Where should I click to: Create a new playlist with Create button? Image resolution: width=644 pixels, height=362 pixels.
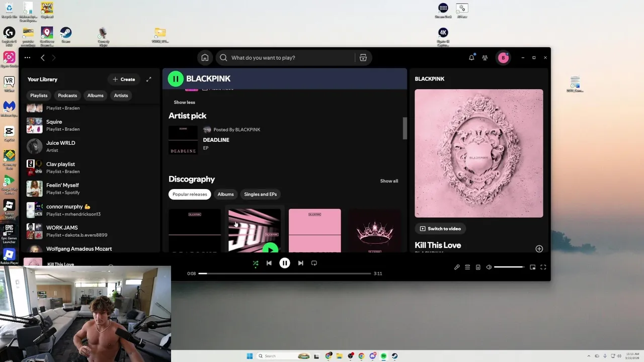(123, 79)
